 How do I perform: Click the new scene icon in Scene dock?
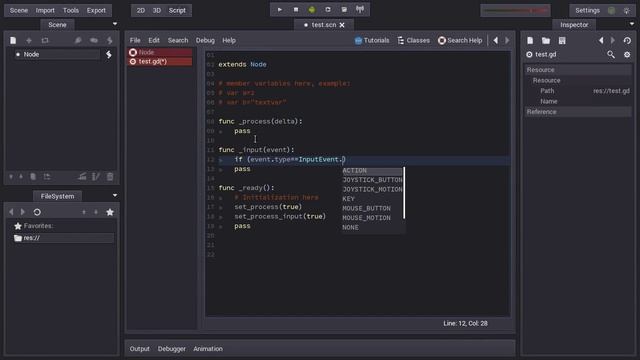[x=13, y=40]
